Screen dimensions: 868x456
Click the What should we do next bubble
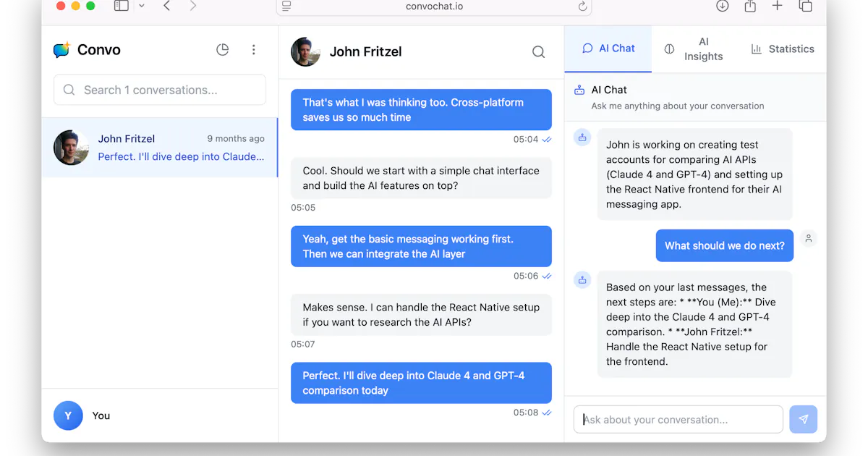click(725, 245)
